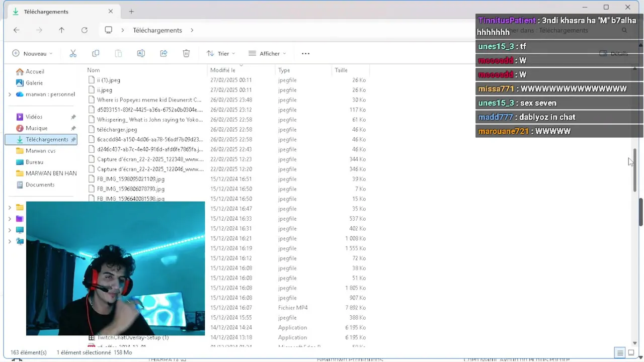Expand the marwan : personnel tree node
The height and width of the screenshot is (362, 644).
10,94
